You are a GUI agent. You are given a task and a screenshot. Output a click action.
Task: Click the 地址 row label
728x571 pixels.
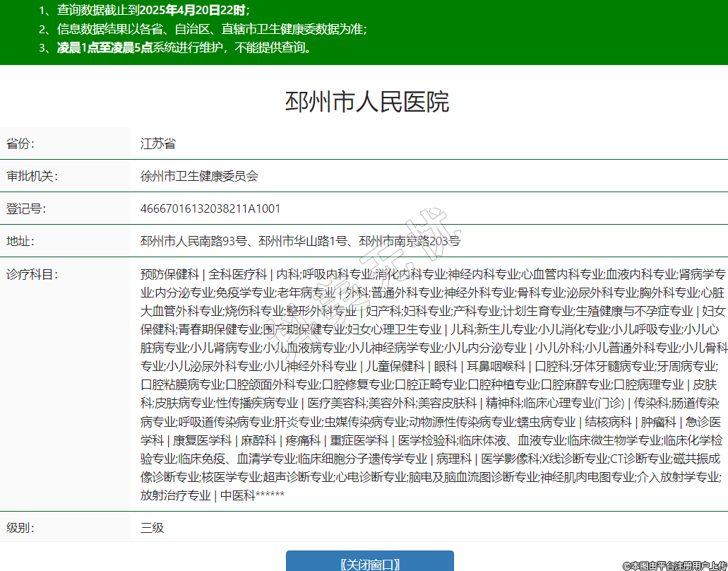[x=20, y=241]
